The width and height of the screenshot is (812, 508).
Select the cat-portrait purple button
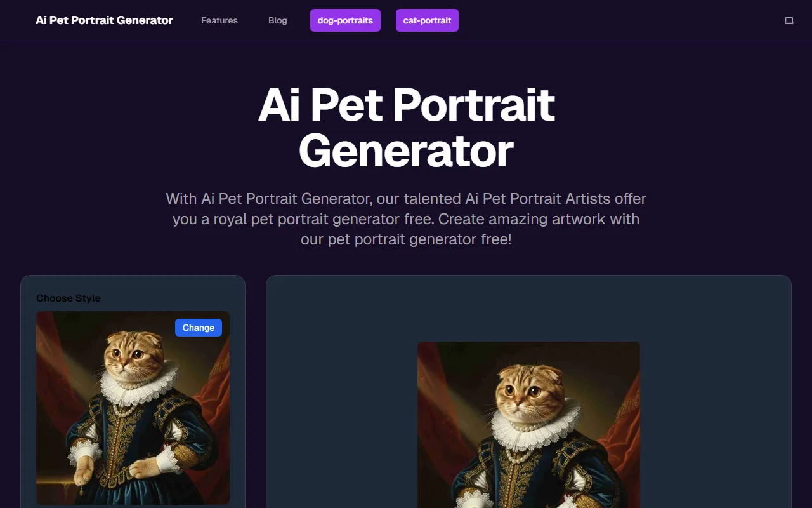pos(427,20)
